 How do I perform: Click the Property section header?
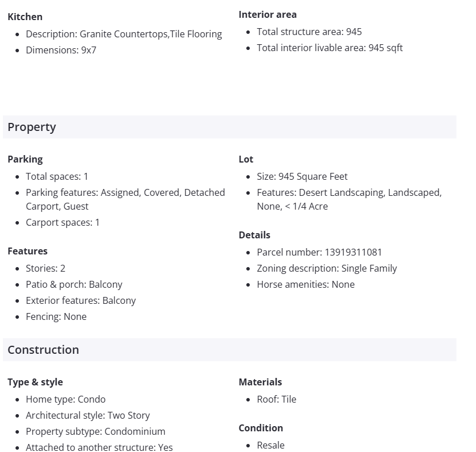pyautogui.click(x=32, y=127)
